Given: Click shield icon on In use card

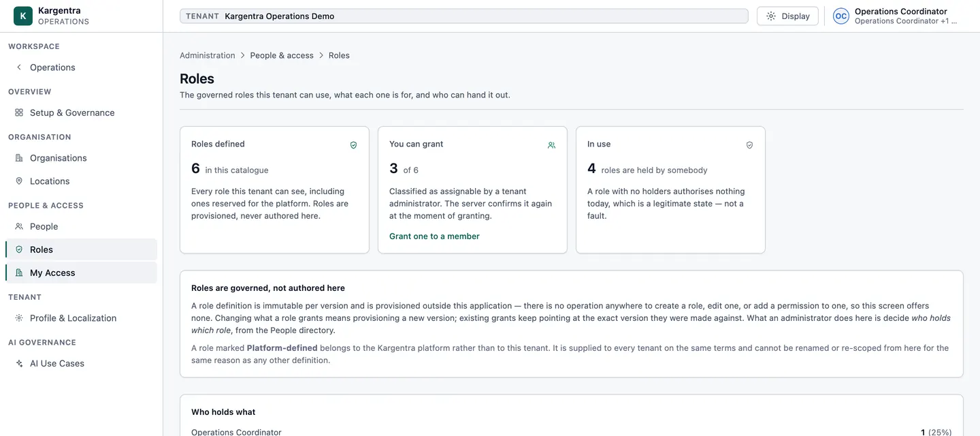Looking at the screenshot, I should (x=749, y=145).
